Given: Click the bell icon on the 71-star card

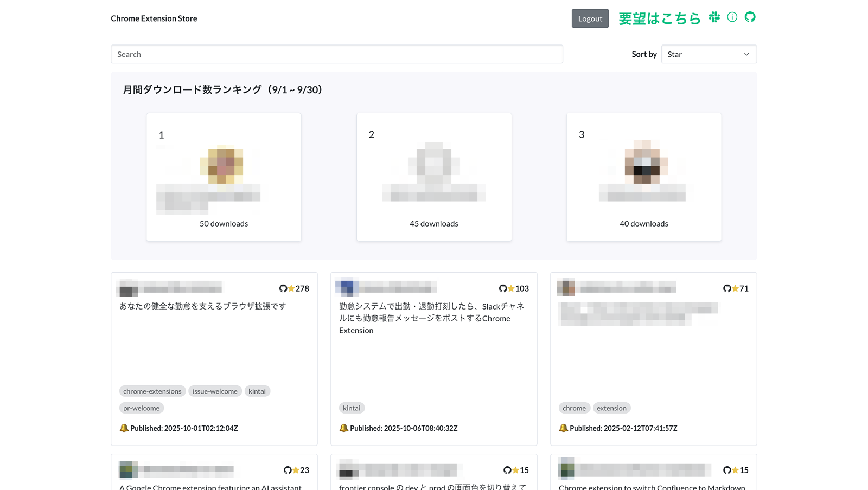Looking at the screenshot, I should coord(564,428).
